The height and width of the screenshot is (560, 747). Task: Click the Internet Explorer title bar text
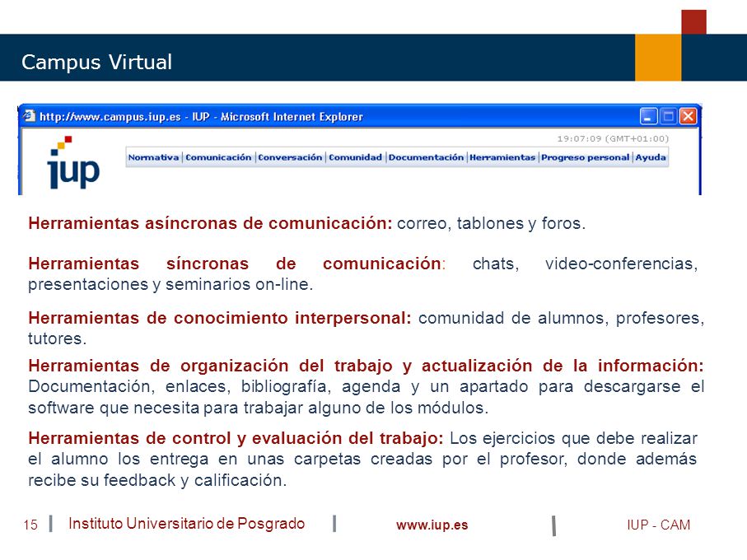tap(201, 117)
